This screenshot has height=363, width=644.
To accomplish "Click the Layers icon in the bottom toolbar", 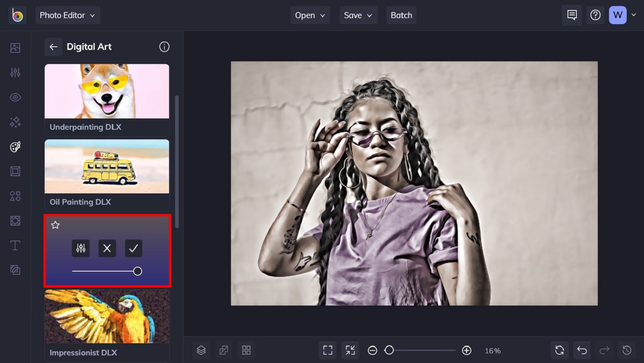I will click(201, 350).
